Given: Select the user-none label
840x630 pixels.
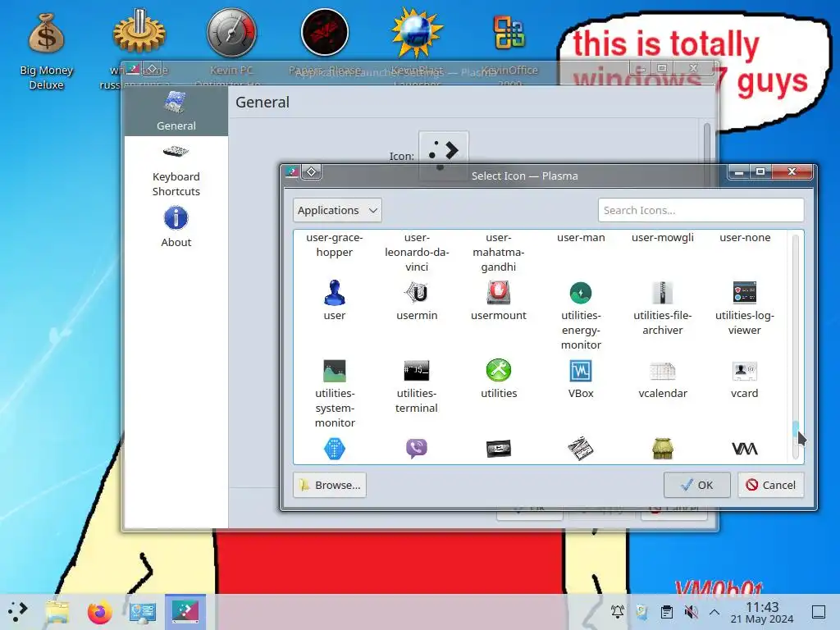Looking at the screenshot, I should pos(745,237).
